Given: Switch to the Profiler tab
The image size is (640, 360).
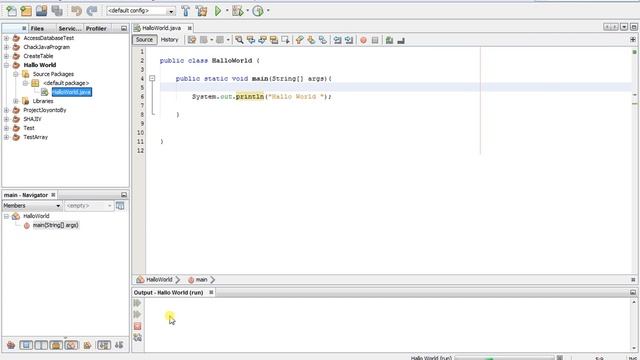Looking at the screenshot, I should click(96, 28).
